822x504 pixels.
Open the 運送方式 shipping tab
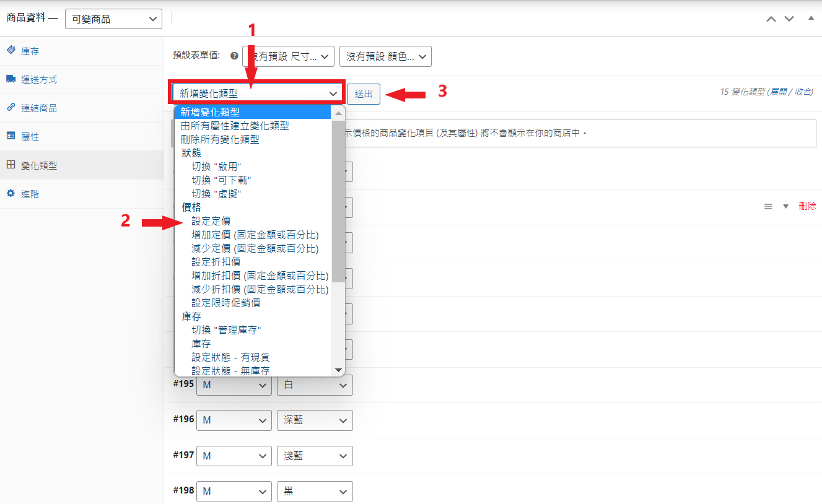click(x=82, y=80)
